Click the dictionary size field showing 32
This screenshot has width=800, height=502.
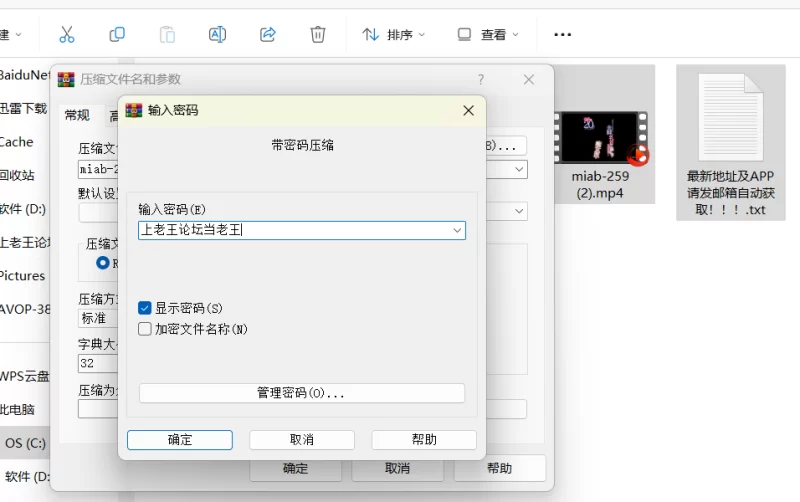point(98,363)
